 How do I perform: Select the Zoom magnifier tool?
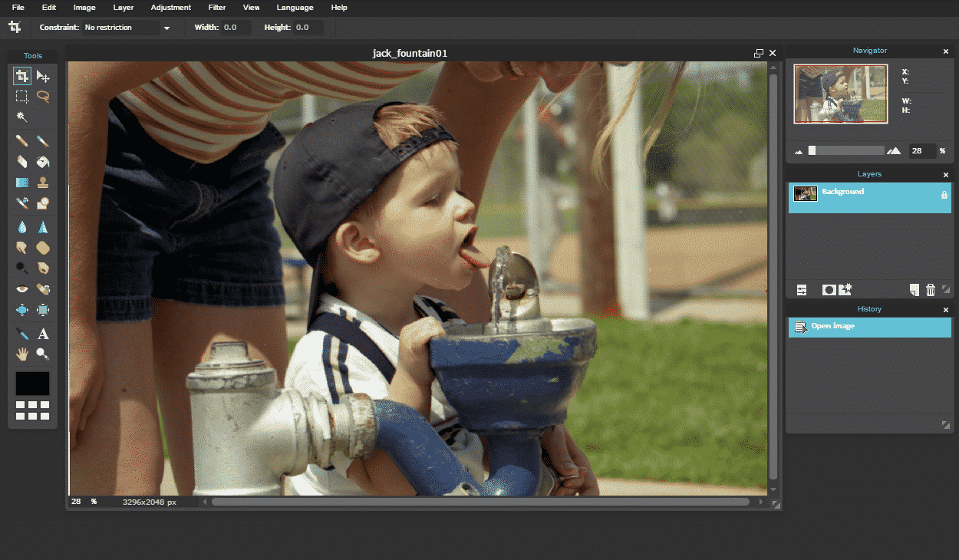43,354
